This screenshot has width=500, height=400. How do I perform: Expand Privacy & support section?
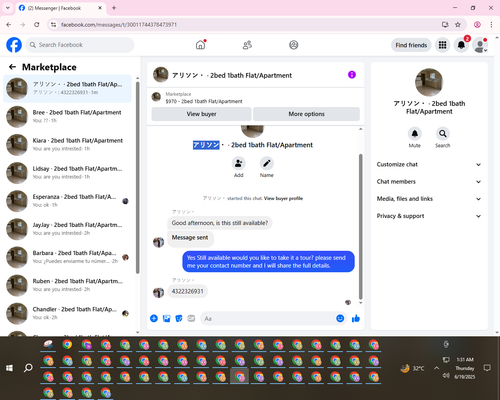(x=429, y=216)
